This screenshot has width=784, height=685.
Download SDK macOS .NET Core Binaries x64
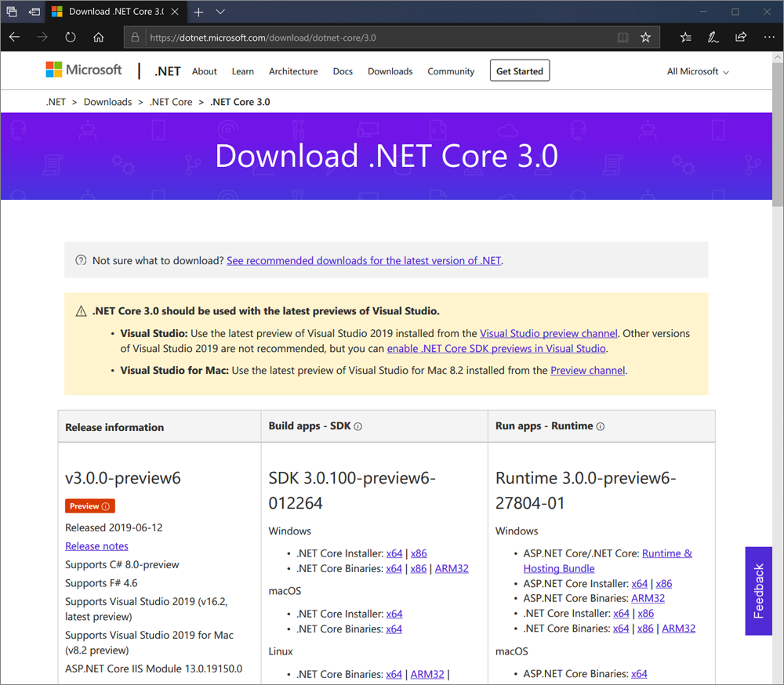click(x=394, y=629)
